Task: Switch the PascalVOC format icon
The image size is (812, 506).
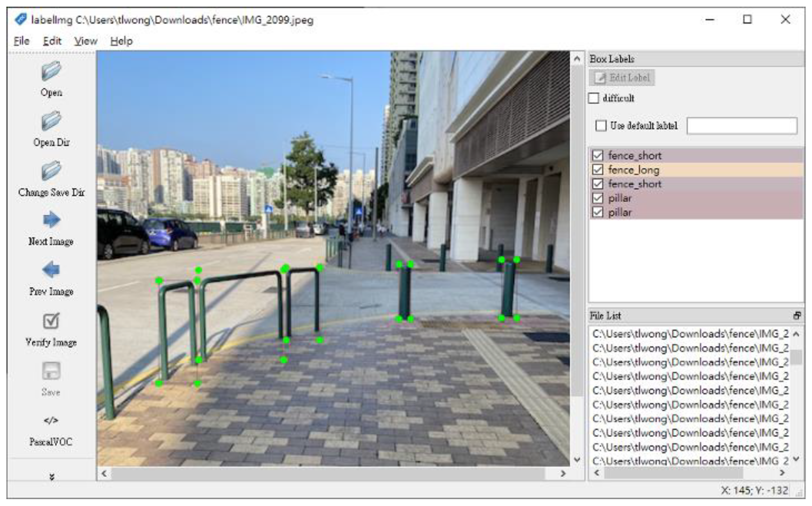Action: [51, 420]
